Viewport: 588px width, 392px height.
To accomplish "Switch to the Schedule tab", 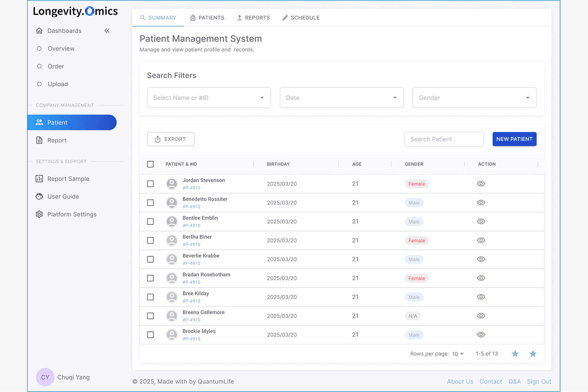I will [x=301, y=18].
